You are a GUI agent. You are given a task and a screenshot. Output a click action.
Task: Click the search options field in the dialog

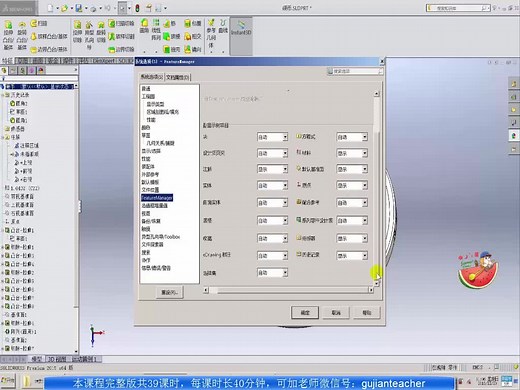[x=355, y=71]
